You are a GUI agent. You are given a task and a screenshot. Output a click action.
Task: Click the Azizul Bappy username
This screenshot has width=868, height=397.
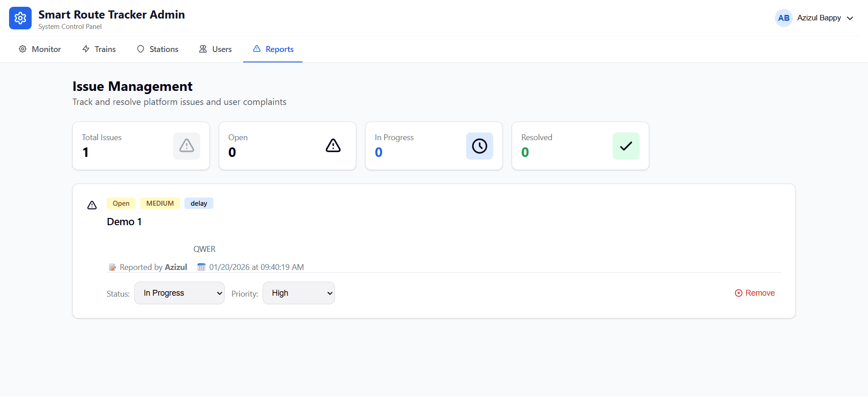coord(819,18)
